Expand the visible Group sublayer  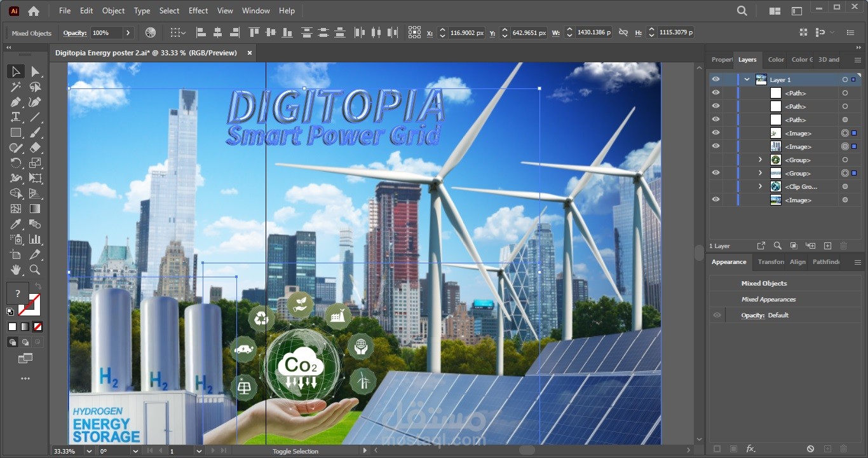pos(760,173)
